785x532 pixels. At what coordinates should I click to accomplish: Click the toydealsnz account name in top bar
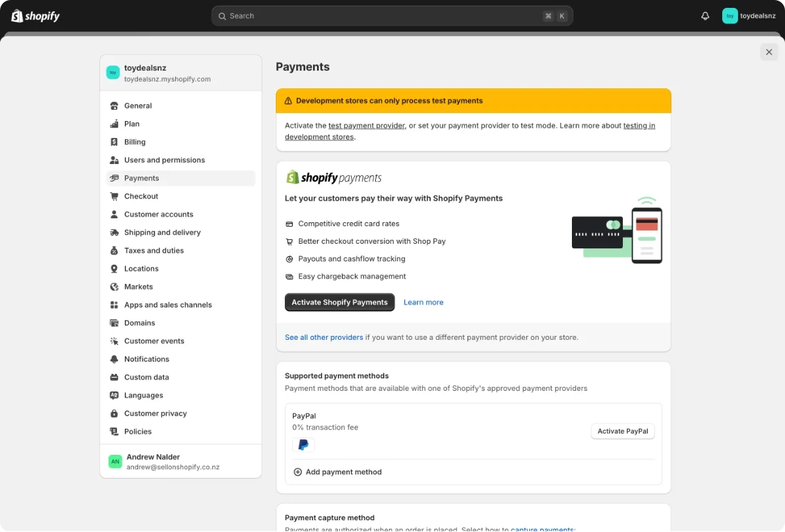pos(758,16)
